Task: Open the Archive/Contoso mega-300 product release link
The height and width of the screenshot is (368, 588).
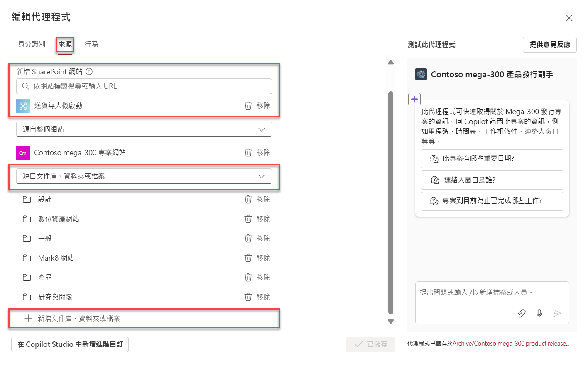Action: (x=511, y=344)
